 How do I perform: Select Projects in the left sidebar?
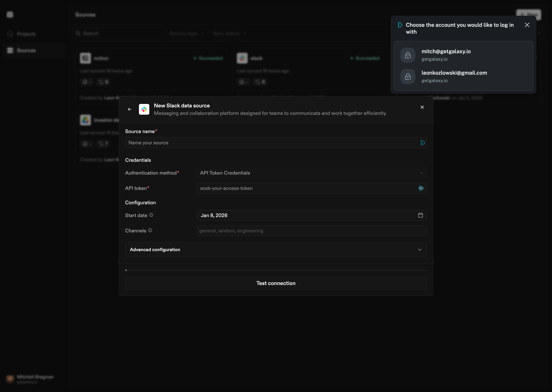pyautogui.click(x=26, y=34)
